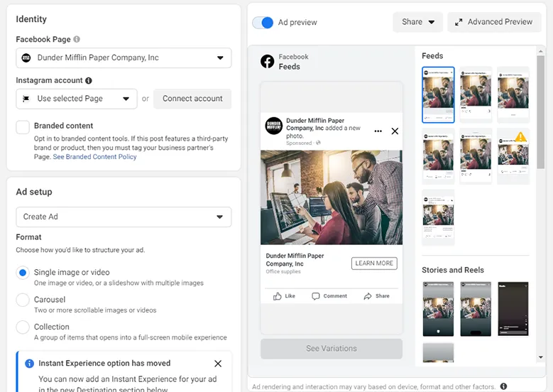Click the Comment bubble icon in the preview

click(x=315, y=296)
